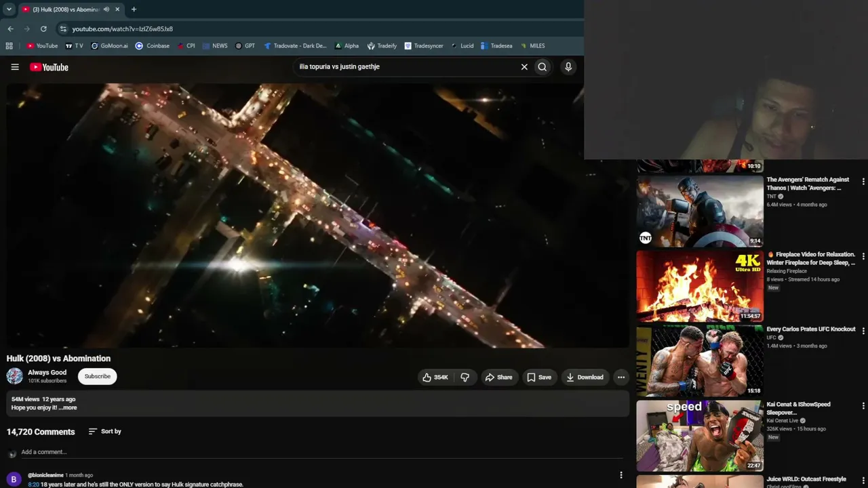Open Avengers' Rematch Against Thanos title link
Viewport: 868px width, 488px height.
[x=808, y=184]
